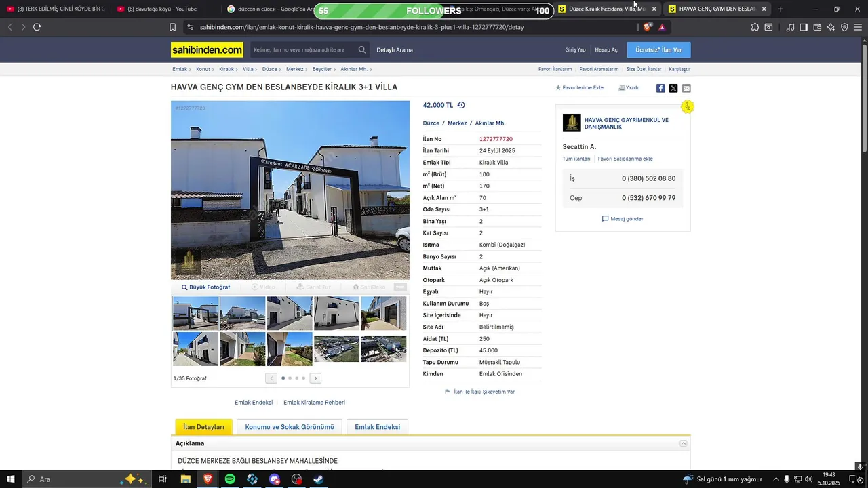This screenshot has height=488, width=868.
Task: Share listing on X icon
Action: (673, 88)
